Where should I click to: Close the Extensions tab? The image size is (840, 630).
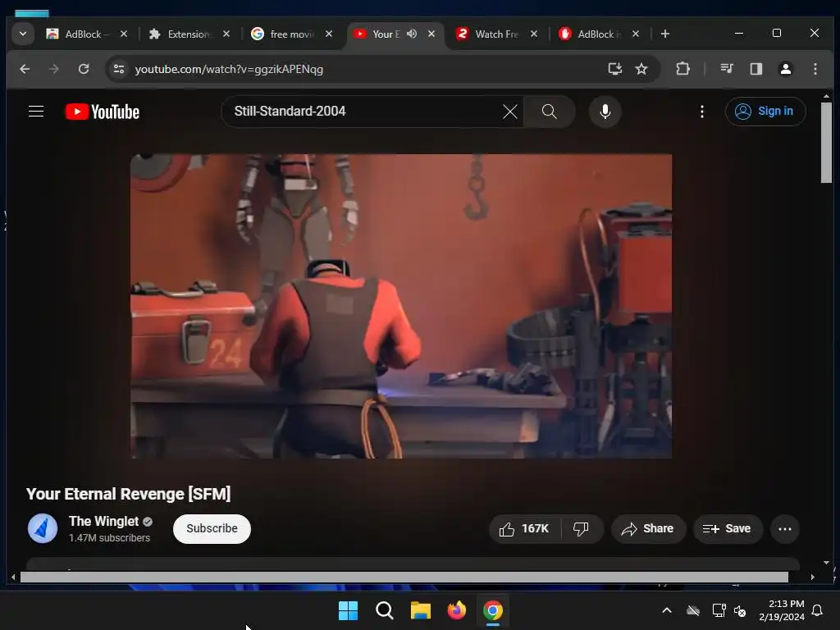coord(226,34)
